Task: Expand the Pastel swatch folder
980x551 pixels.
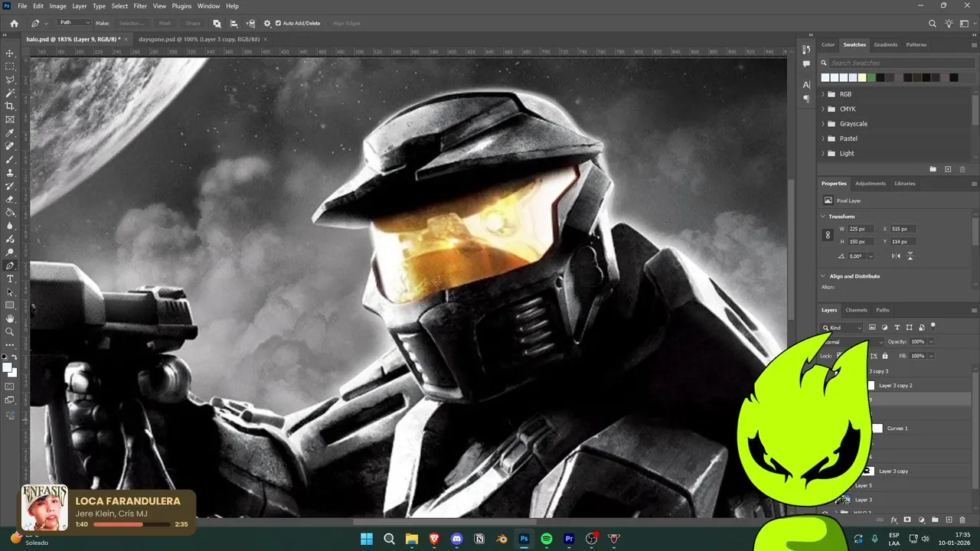Action: pos(823,139)
